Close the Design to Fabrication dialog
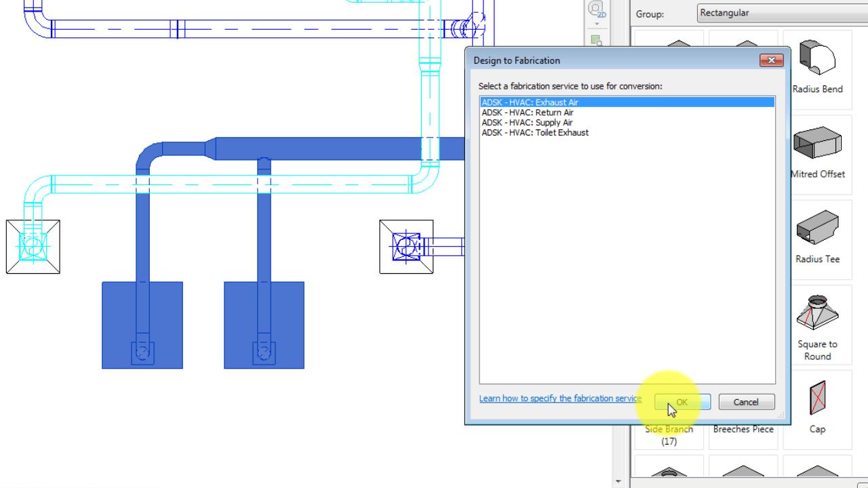 772,60
